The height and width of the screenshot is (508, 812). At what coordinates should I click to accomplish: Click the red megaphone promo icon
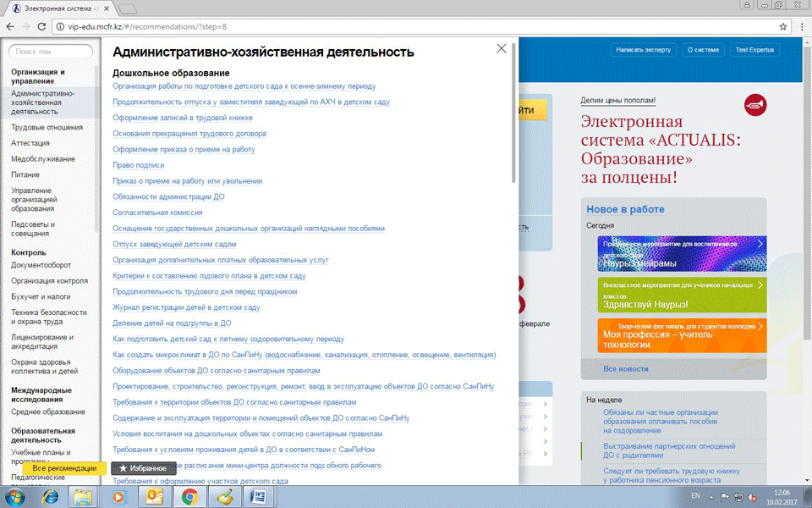point(754,105)
